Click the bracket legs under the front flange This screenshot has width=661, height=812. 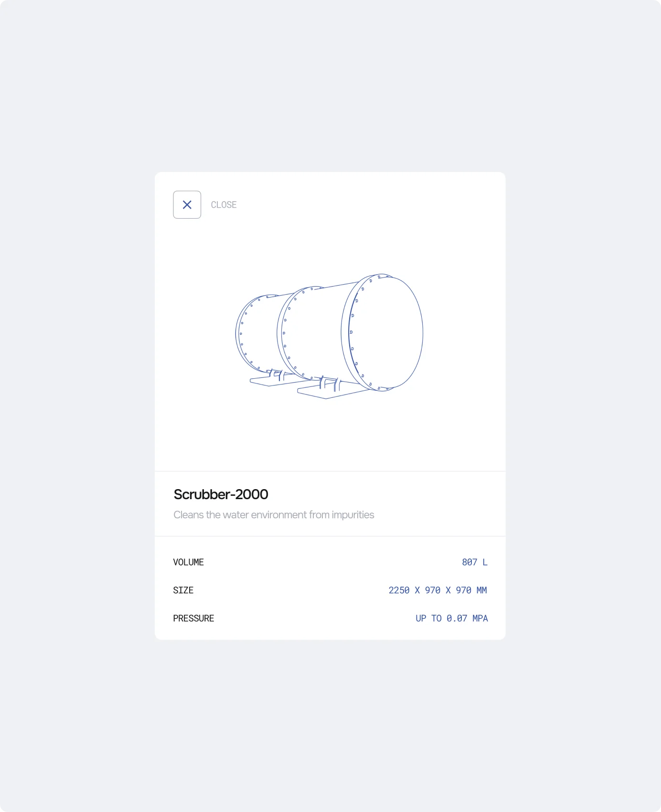pyautogui.click(x=330, y=384)
